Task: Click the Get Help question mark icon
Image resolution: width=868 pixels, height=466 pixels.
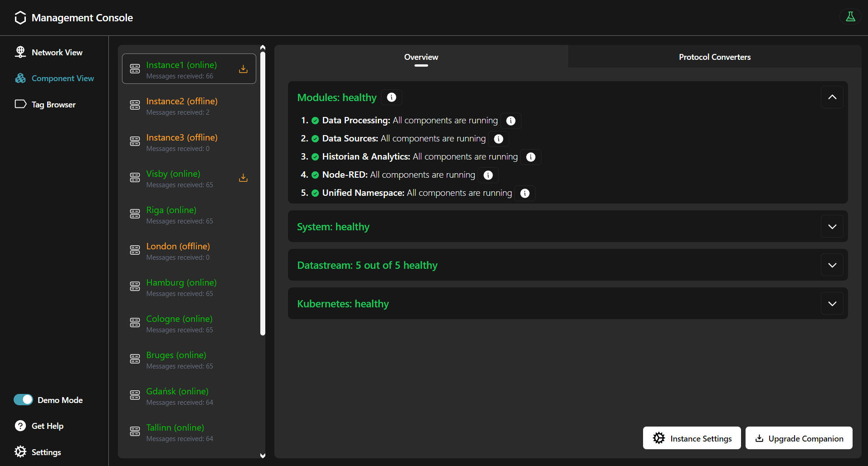Action: click(x=20, y=426)
